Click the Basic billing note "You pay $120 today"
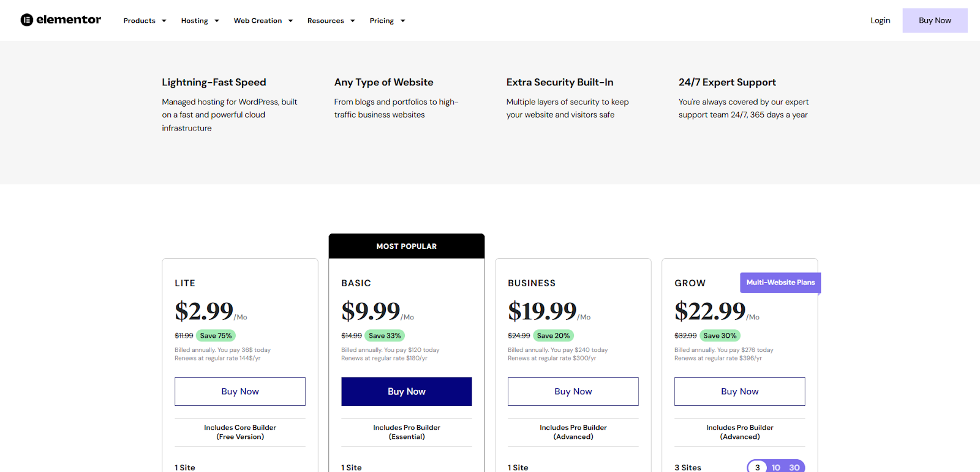The image size is (980, 472). [412, 350]
